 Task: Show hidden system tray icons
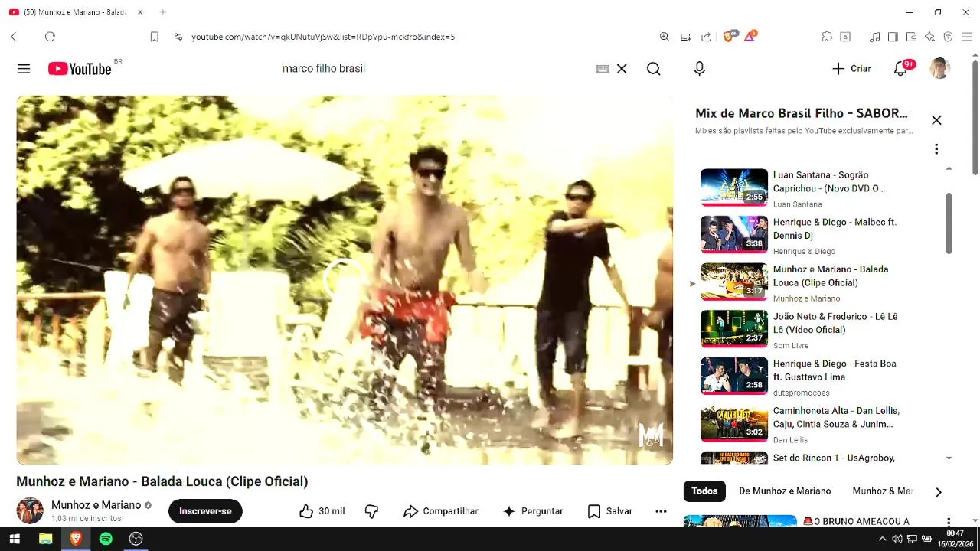click(882, 539)
